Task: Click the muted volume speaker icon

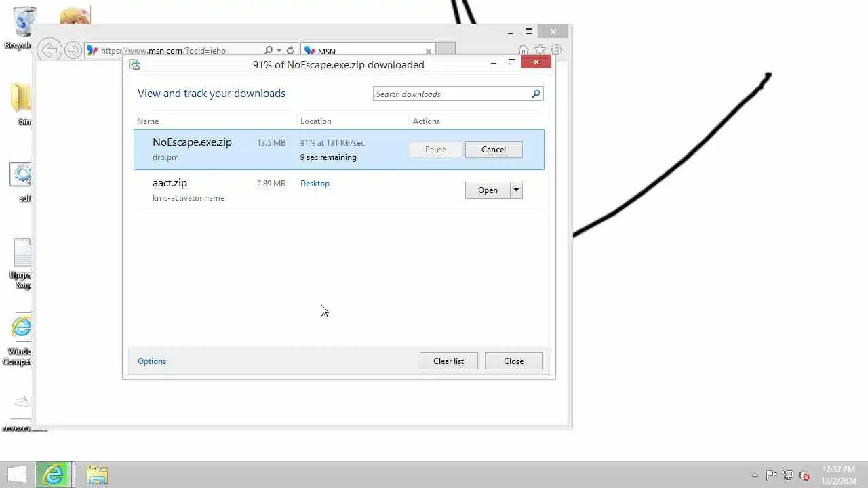Action: point(804,475)
